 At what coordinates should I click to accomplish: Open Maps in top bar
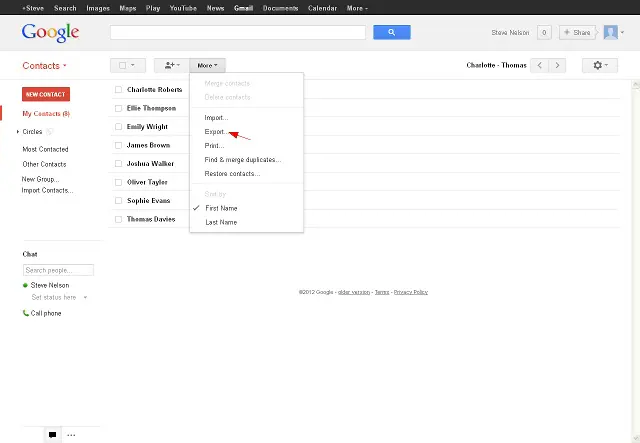(x=128, y=8)
